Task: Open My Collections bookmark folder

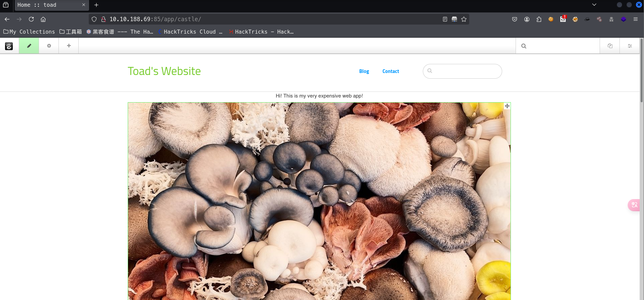Action: click(x=29, y=32)
